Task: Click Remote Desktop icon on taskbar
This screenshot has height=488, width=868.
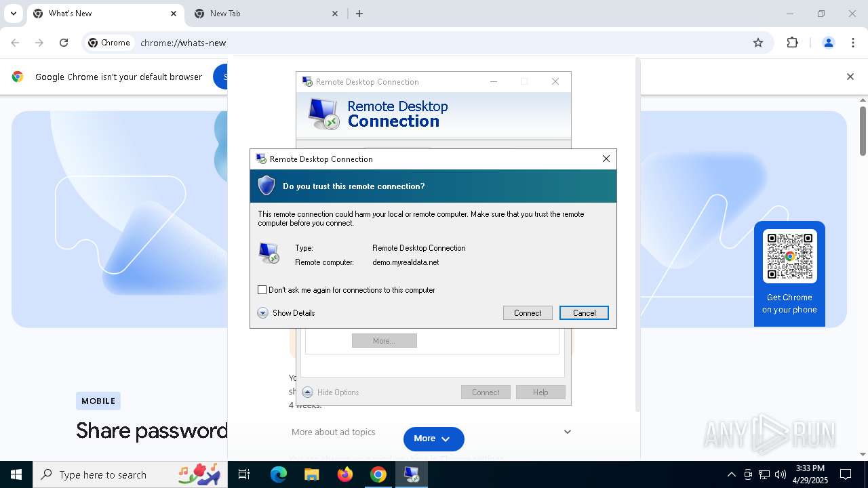Action: pos(412,474)
